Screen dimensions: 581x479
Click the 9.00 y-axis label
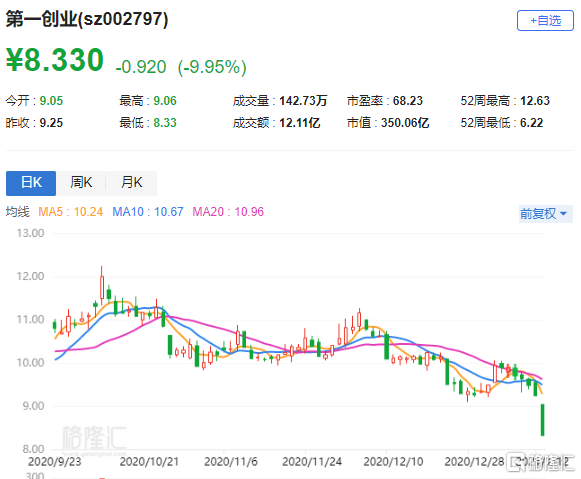33,406
